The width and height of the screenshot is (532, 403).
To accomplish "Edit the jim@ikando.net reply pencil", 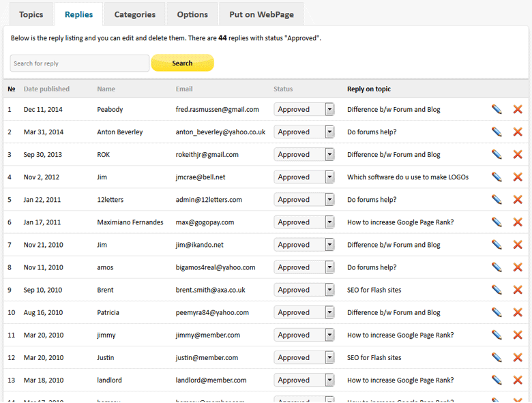I will [497, 245].
